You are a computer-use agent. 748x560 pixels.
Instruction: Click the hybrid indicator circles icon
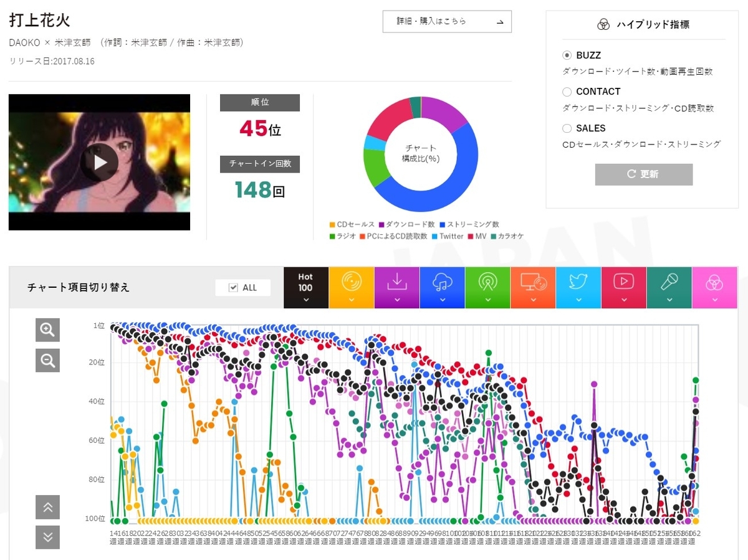[603, 25]
